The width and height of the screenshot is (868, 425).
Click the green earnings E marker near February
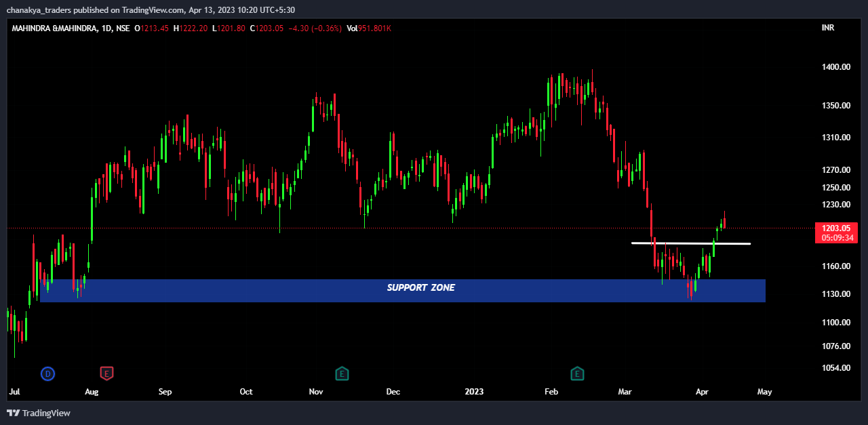click(x=578, y=373)
